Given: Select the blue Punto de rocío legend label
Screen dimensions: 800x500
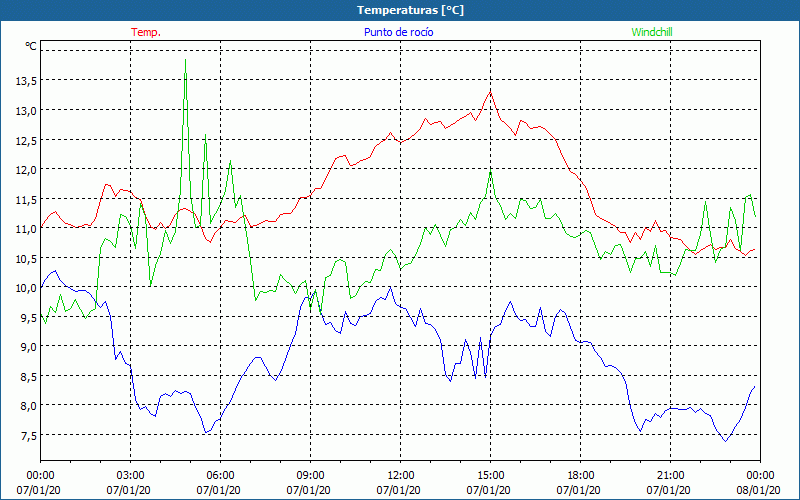Looking at the screenshot, I should pyautogui.click(x=398, y=32).
